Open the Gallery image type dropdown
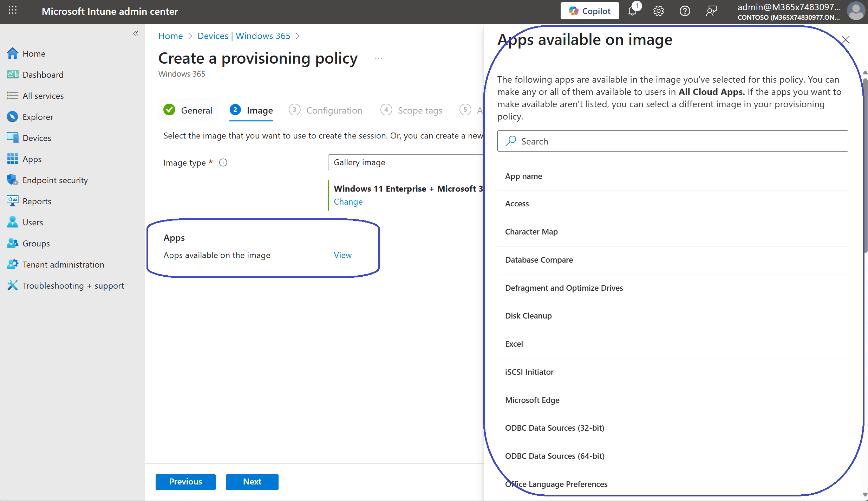This screenshot has height=501, width=868. 406,162
